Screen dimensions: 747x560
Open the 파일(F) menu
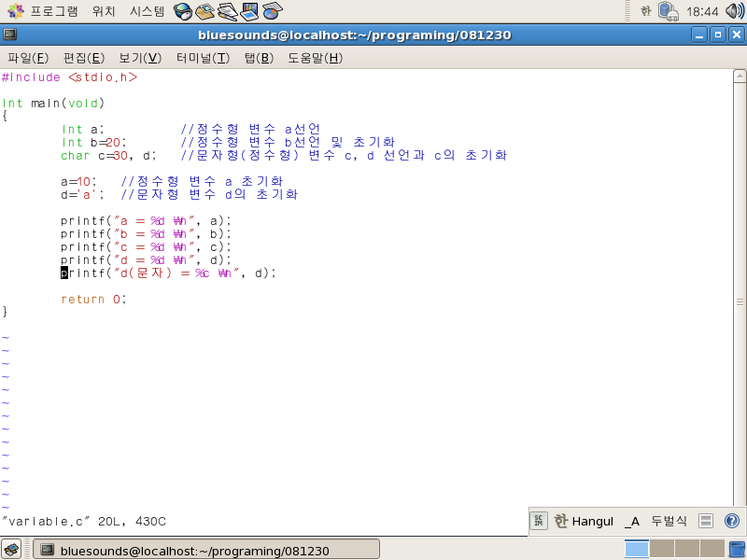[x=28, y=58]
